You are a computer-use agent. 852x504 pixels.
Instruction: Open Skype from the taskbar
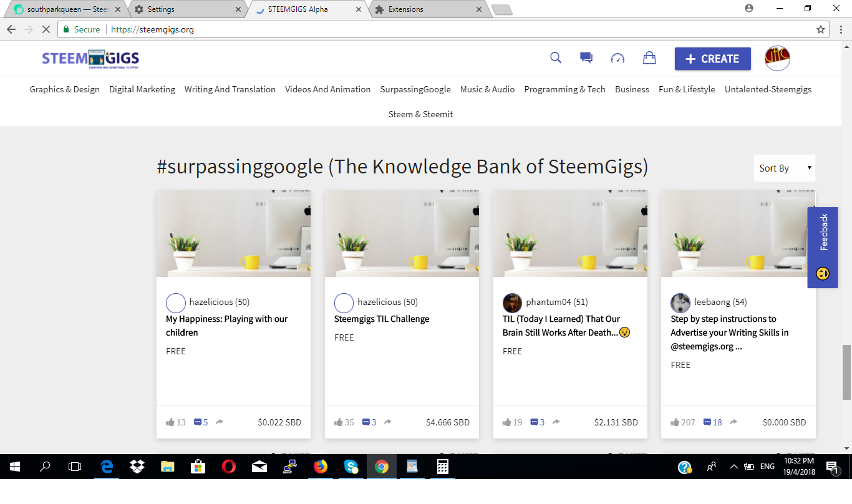coord(351,467)
